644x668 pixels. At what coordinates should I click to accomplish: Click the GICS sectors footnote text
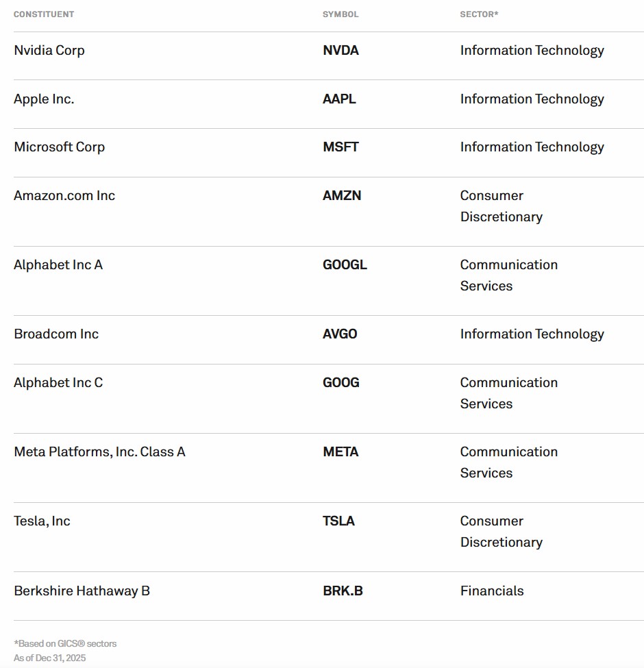pyautogui.click(x=65, y=643)
